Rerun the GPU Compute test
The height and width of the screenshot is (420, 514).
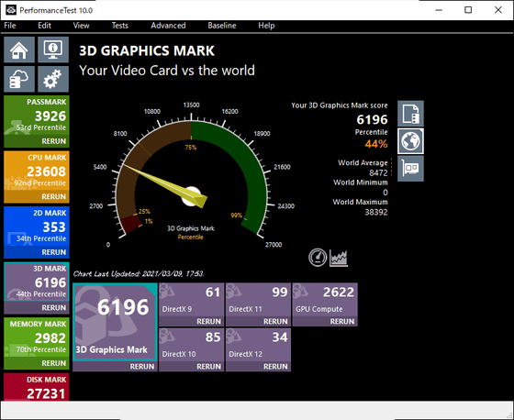coord(341,321)
